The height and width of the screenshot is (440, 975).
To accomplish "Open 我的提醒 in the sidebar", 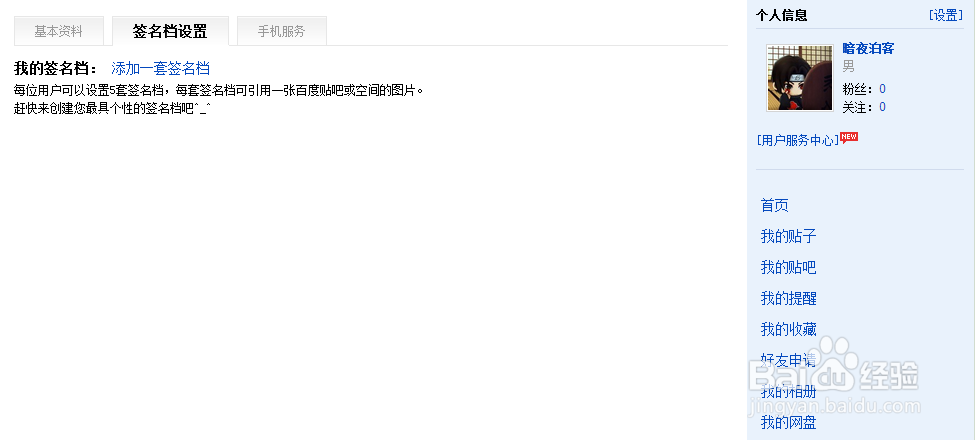I will click(x=788, y=298).
